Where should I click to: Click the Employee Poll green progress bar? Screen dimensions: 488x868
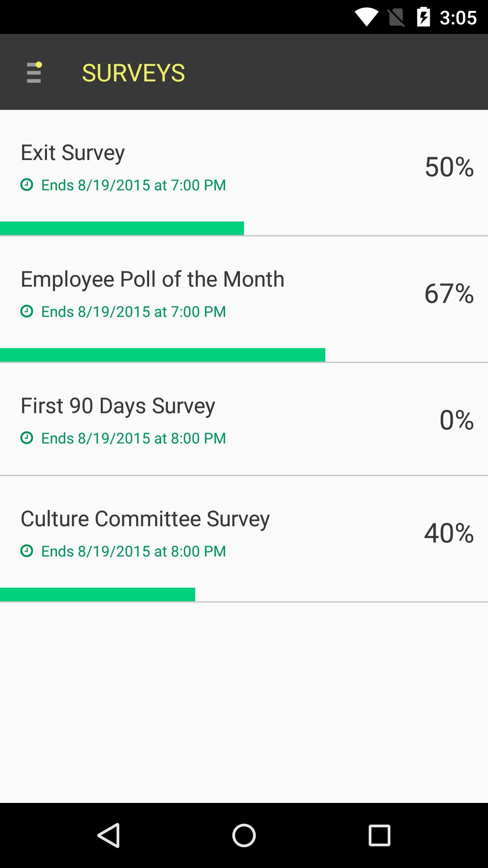click(163, 355)
